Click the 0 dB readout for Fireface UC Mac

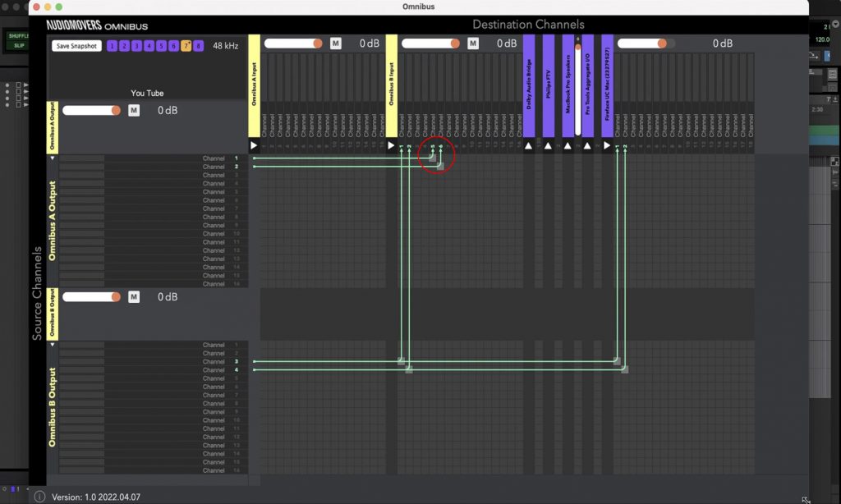723,44
